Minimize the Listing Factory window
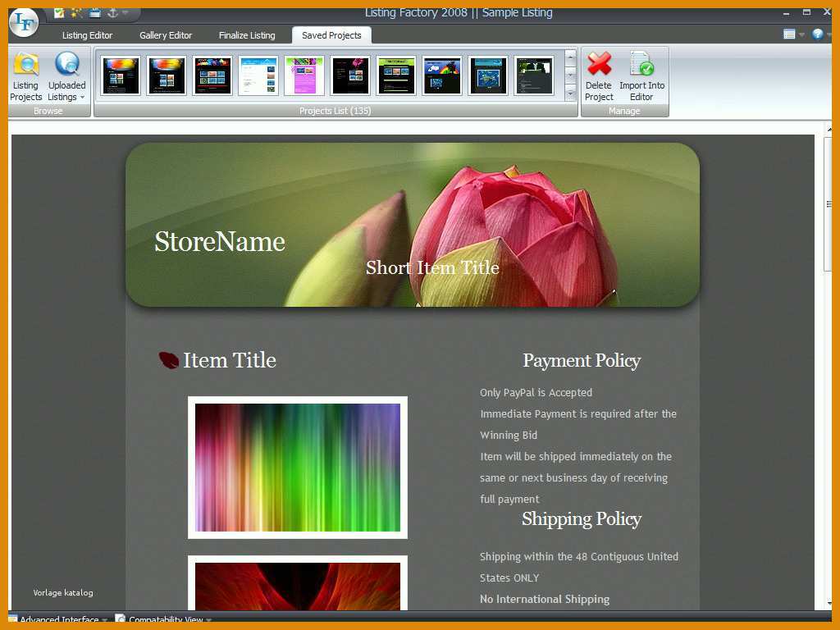 [x=786, y=12]
